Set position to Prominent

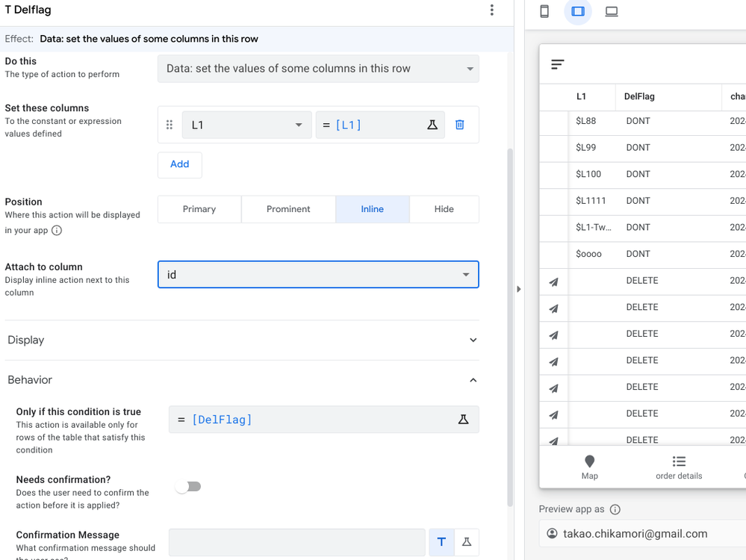point(288,209)
